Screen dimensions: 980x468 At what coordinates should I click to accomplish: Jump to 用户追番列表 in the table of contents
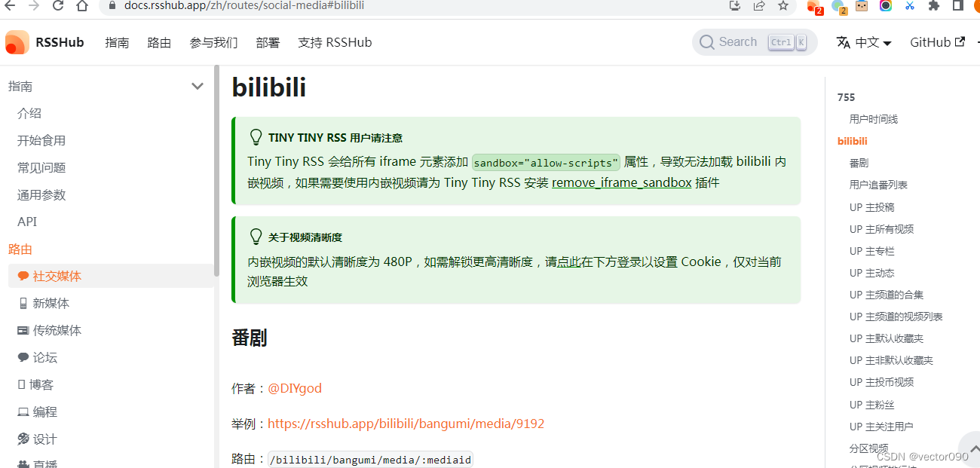tap(878, 185)
